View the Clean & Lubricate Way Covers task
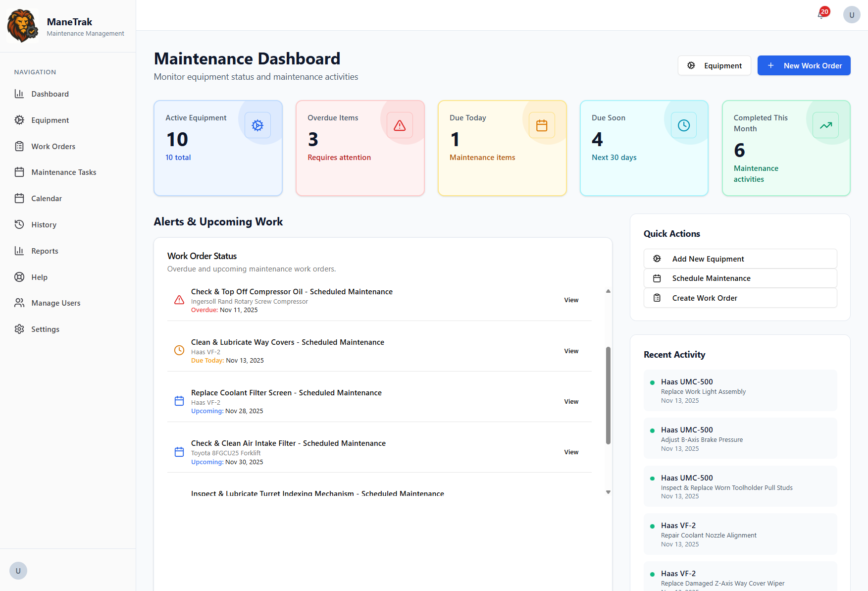The height and width of the screenshot is (591, 868). click(x=570, y=351)
